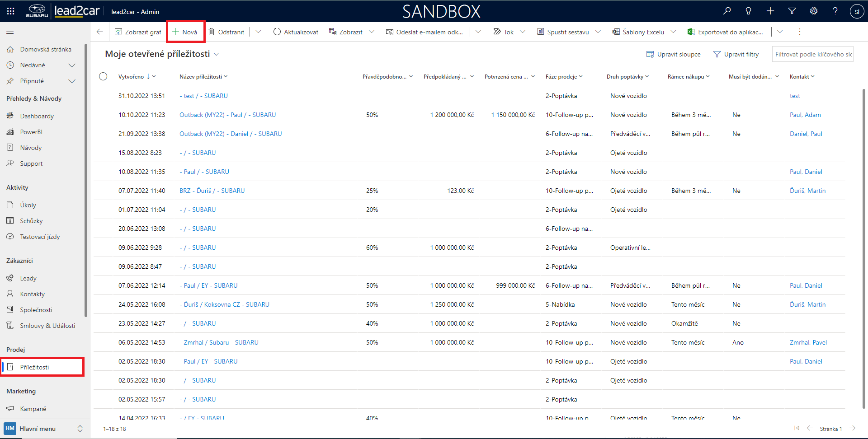Click the search magnifier icon in header
The width and height of the screenshot is (868, 439).
[727, 11]
